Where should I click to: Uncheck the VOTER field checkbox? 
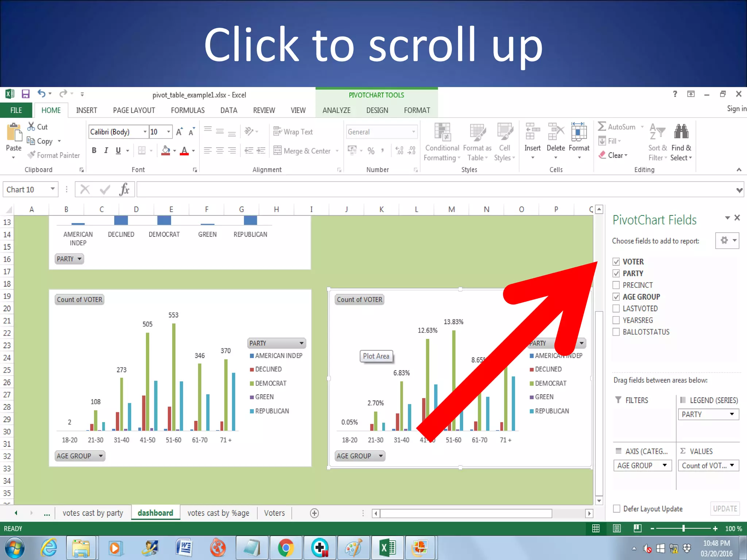(616, 261)
